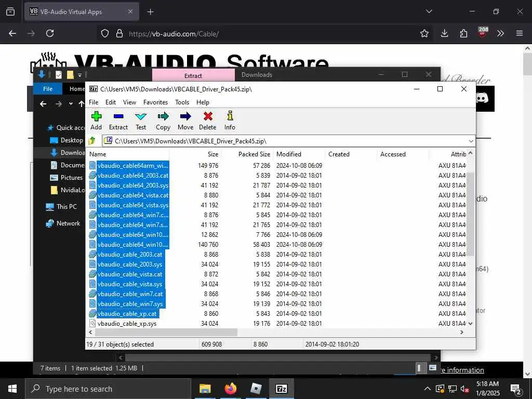532x399 pixels.
Task: Select Desktop in Explorer navigation pane
Action: [67, 140]
